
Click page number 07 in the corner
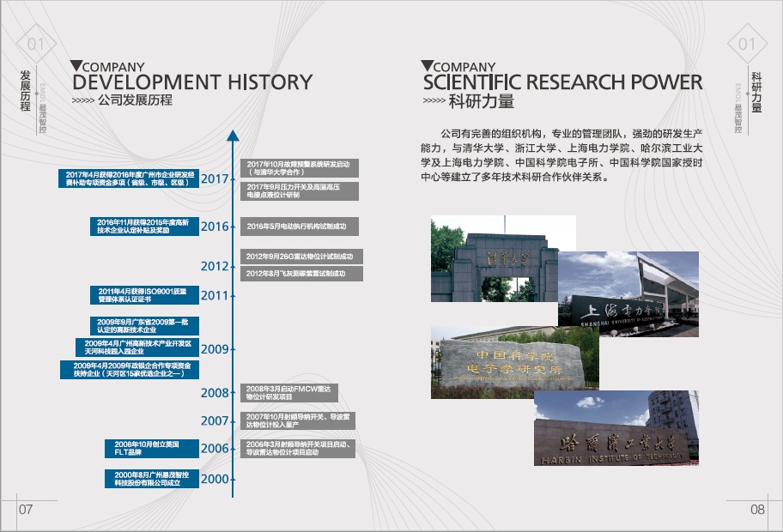coord(26,509)
